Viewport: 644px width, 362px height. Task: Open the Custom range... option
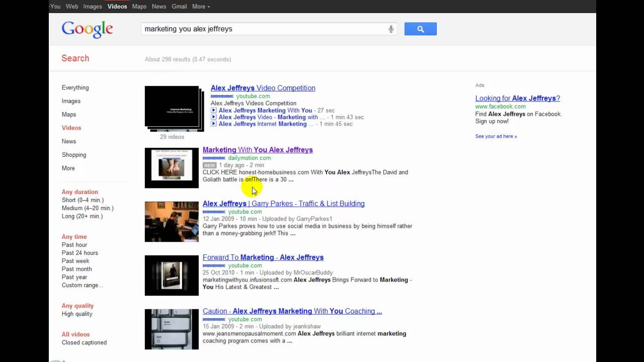83,285
